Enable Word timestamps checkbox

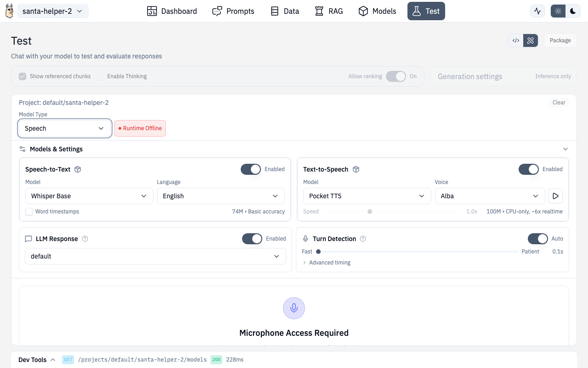coord(29,212)
